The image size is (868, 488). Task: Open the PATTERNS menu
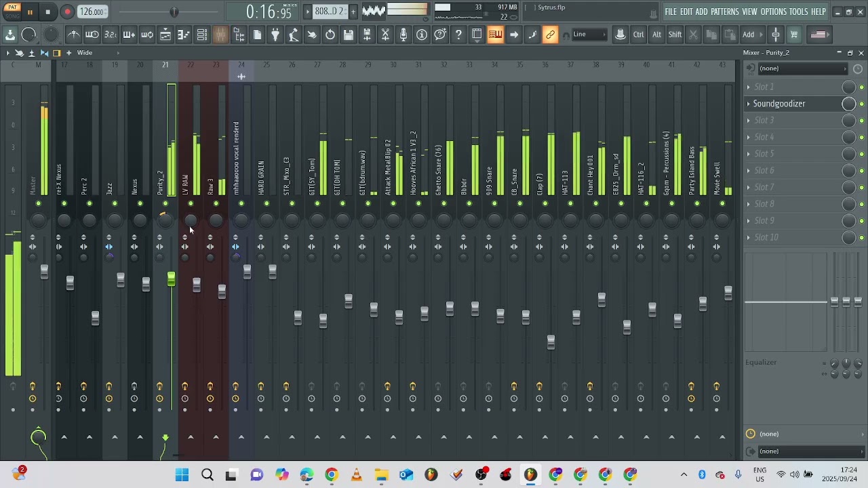click(x=725, y=12)
